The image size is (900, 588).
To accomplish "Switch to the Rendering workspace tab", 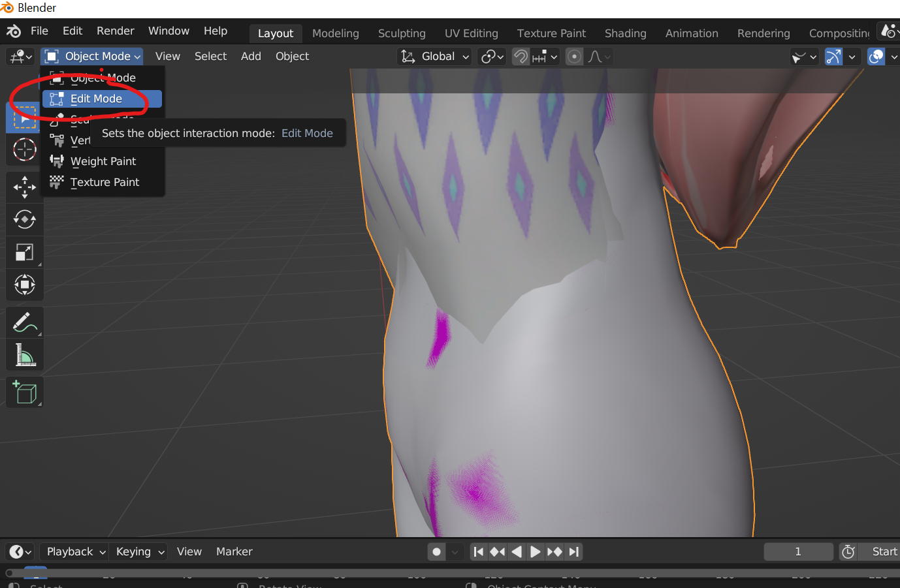I will pos(763,33).
